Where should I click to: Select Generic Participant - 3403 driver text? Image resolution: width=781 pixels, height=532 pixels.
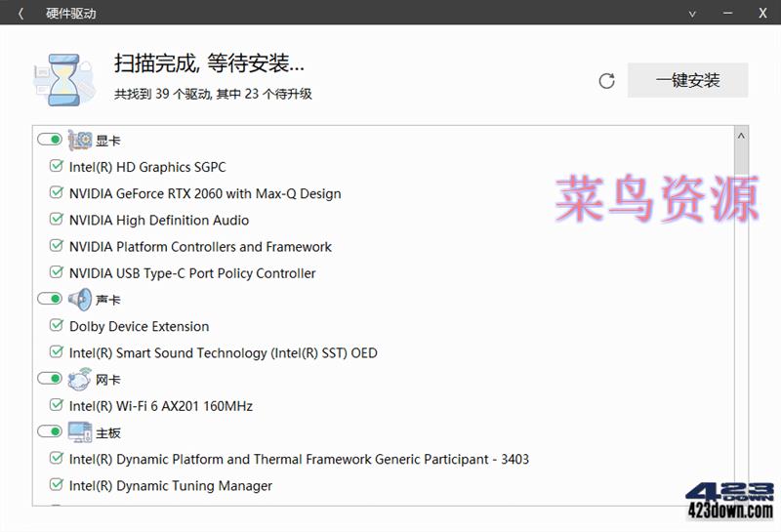(299, 459)
